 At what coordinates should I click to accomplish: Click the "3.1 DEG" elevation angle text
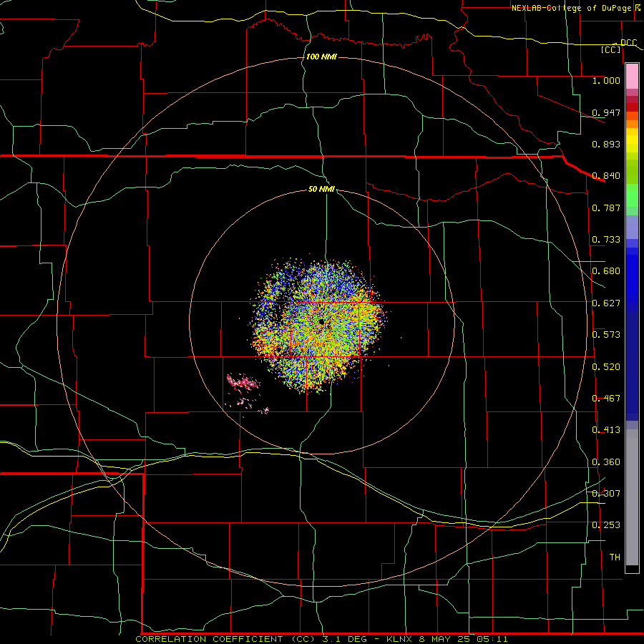345,639
